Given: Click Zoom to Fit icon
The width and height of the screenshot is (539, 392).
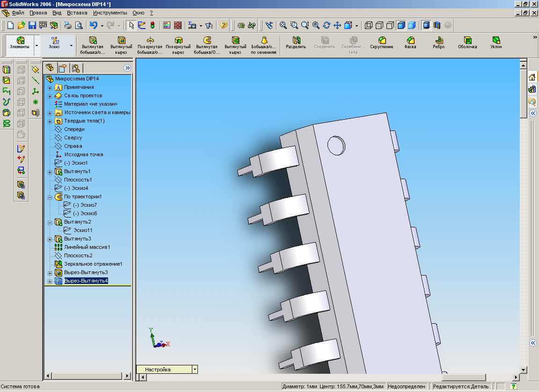Looking at the screenshot, I should point(283,25).
